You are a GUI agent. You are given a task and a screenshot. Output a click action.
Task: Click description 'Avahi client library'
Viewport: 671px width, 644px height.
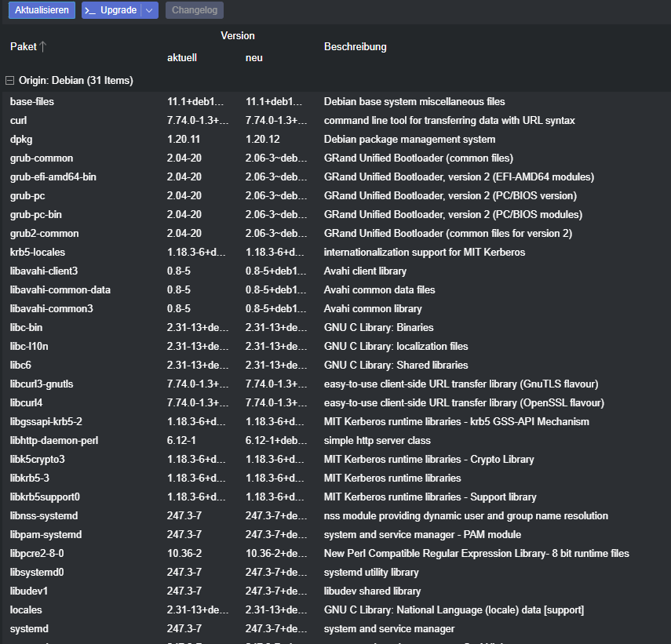(365, 271)
